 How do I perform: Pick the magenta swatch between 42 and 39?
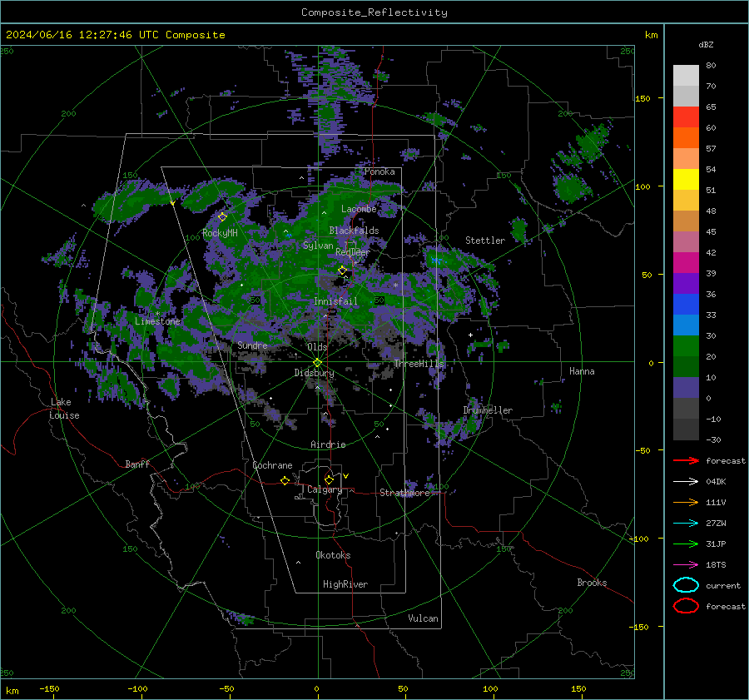(686, 263)
